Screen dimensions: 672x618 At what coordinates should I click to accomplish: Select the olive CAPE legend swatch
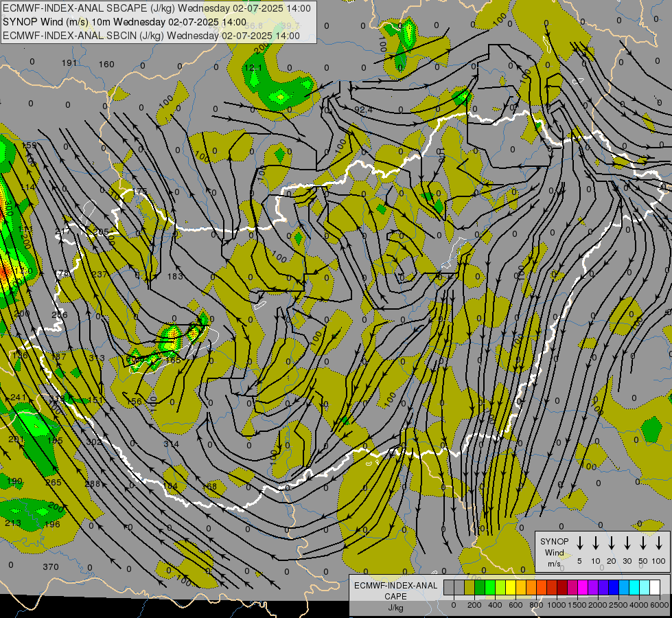tap(470, 587)
